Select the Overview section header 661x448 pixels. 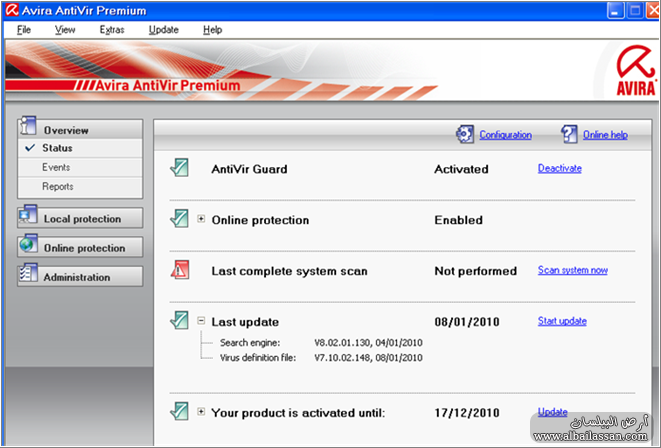[x=80, y=129]
